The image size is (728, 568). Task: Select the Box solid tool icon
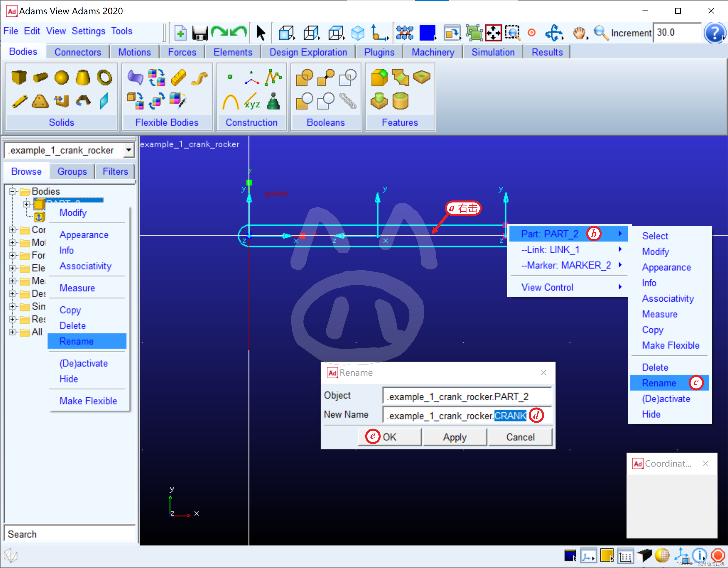(x=19, y=77)
